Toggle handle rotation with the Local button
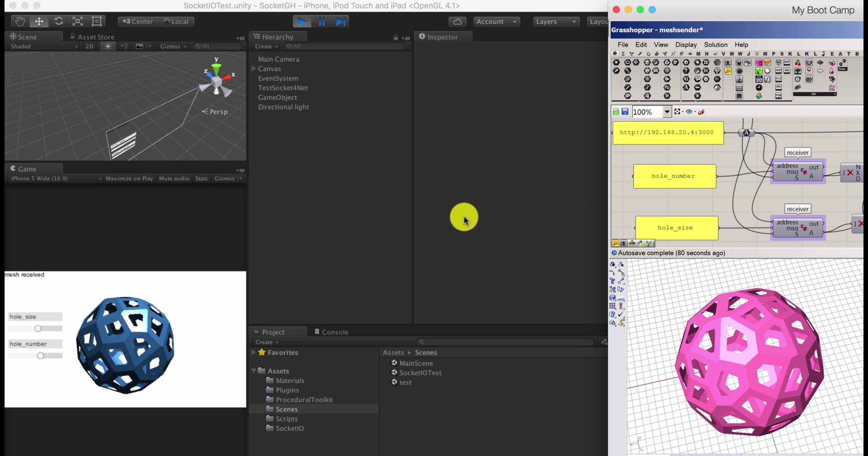The width and height of the screenshot is (868, 456). (176, 22)
